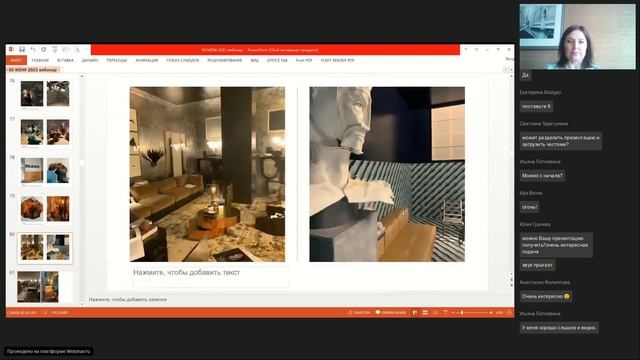Screen dimensions: 640x360
Task: Open the ФАЙЛ tab
Action: 16,60
